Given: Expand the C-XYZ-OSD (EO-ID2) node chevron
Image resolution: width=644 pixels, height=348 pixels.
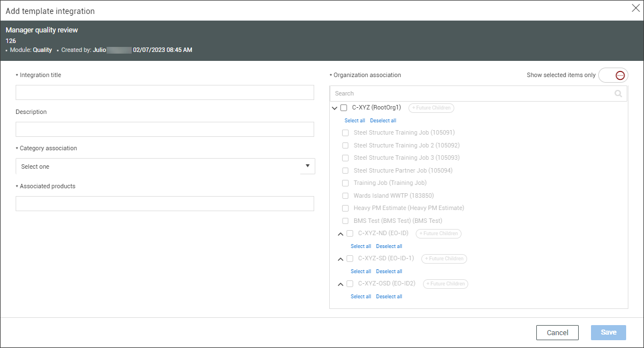Looking at the screenshot, I should coord(340,284).
